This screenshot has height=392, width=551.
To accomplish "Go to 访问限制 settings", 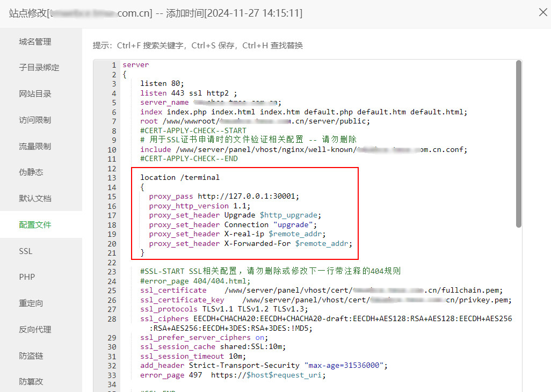I will click(x=35, y=120).
